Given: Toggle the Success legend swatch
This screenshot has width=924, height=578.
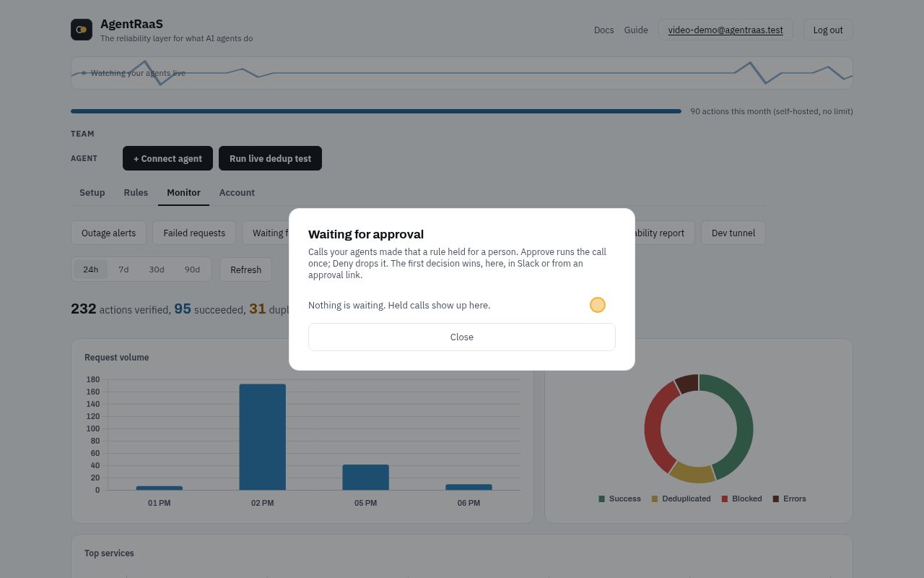Looking at the screenshot, I should coord(602,499).
